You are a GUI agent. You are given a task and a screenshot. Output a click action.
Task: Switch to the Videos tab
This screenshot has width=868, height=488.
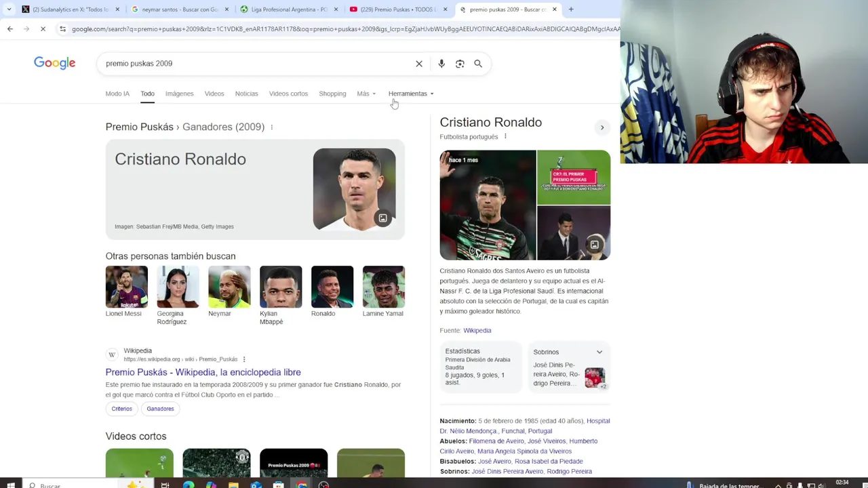(x=214, y=94)
